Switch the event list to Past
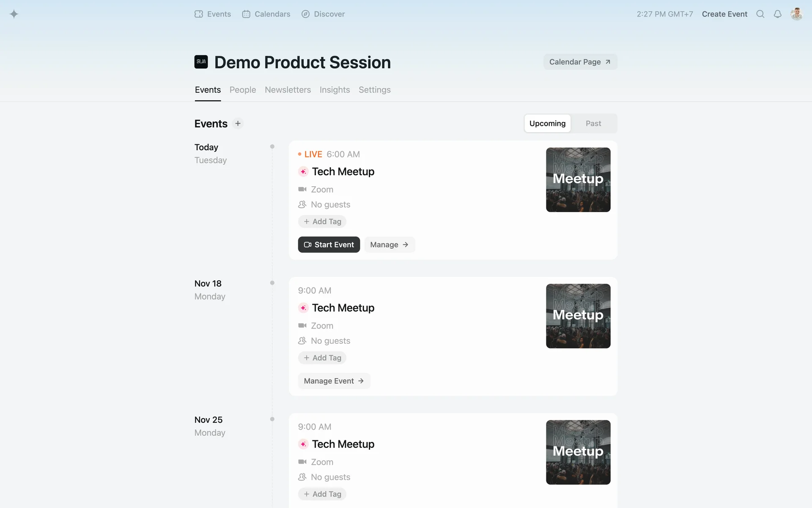Screen dimensions: 812x508 (x=593, y=124)
